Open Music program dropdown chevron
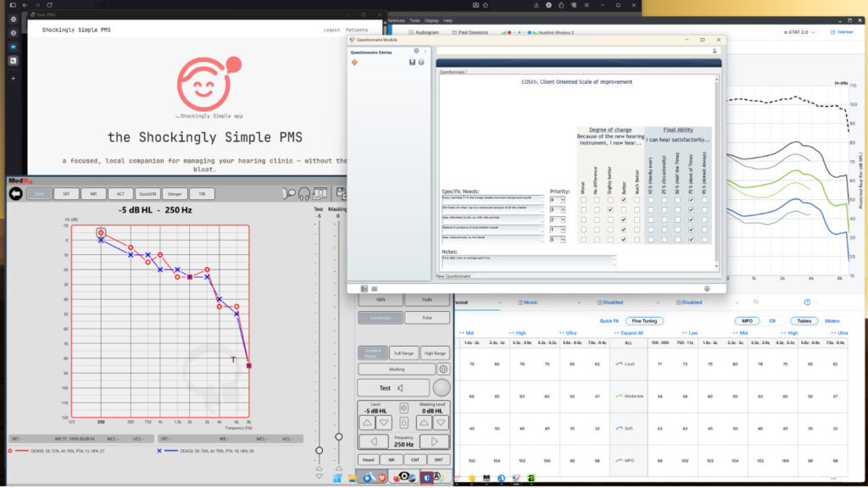This screenshot has height=488, width=868. (x=578, y=302)
